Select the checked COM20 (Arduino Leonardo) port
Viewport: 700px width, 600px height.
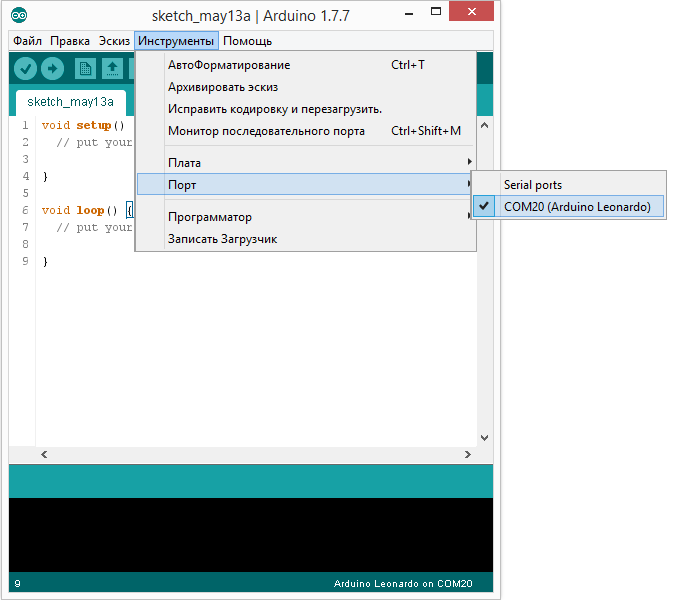click(577, 207)
